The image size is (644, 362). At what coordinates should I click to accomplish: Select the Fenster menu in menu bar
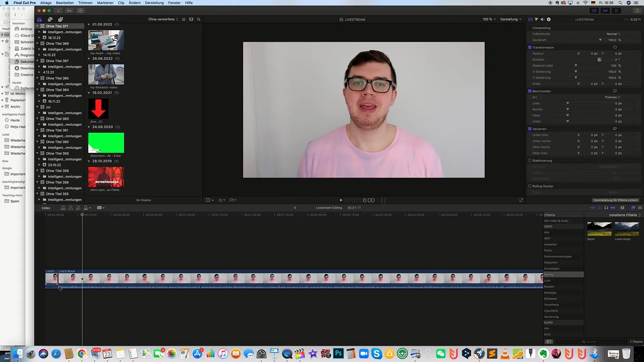click(x=174, y=3)
